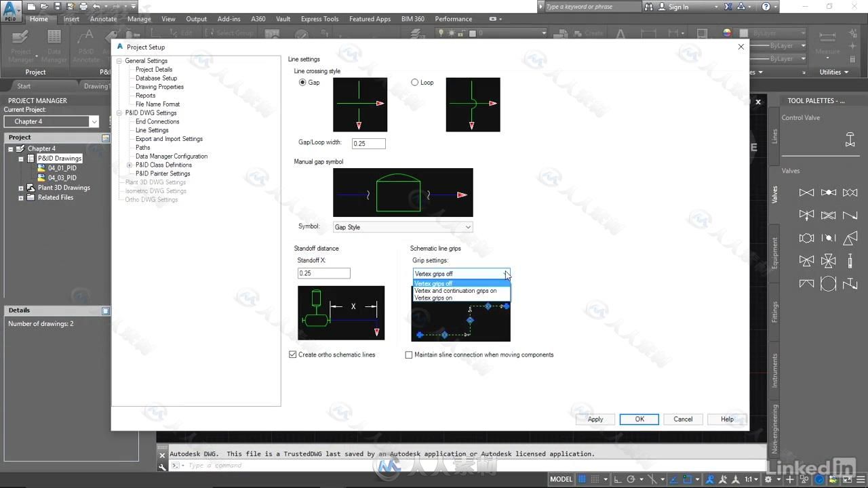Open the AutoCAD P&ID application menu button
This screenshot has width=868, height=488.
point(10,10)
